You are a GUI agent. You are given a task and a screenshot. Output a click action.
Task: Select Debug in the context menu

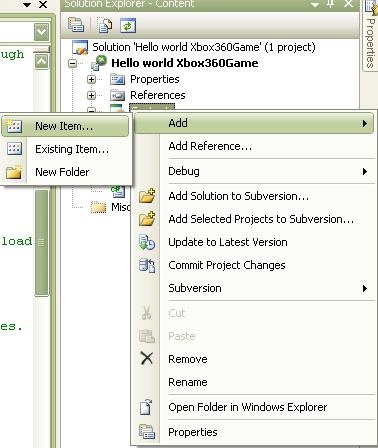pyautogui.click(x=254, y=171)
